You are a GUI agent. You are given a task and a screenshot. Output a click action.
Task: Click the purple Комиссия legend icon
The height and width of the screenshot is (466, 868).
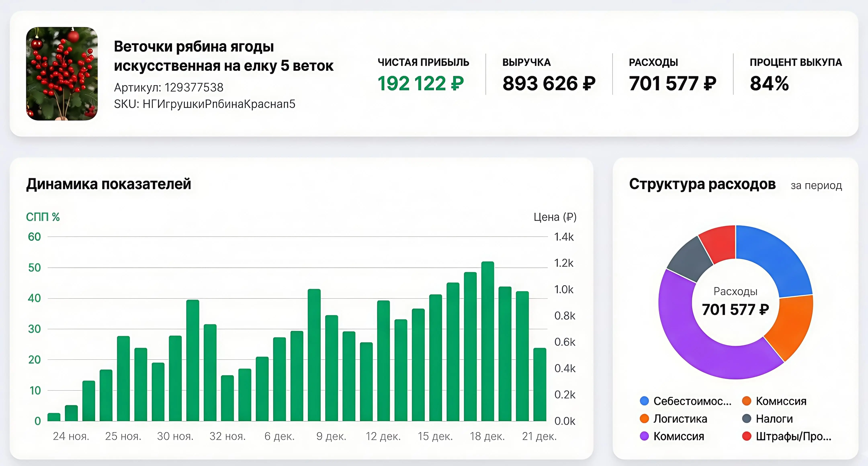(644, 436)
